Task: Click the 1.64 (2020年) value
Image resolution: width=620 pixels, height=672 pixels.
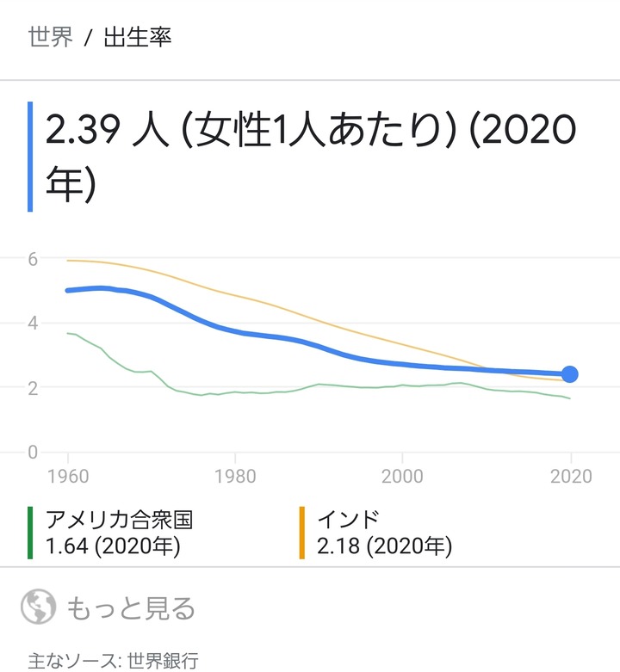Action: [113, 546]
